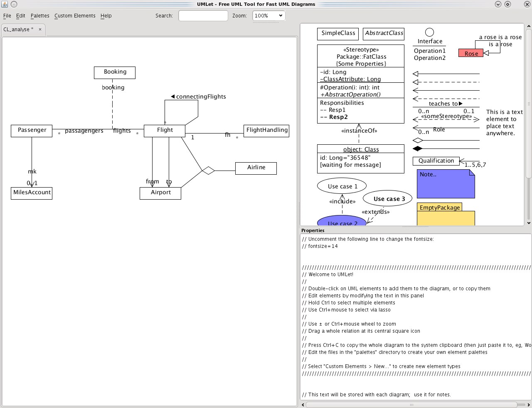Select the FlightHandling class box
Image resolution: width=532 pixels, height=408 pixels.
tap(266, 131)
